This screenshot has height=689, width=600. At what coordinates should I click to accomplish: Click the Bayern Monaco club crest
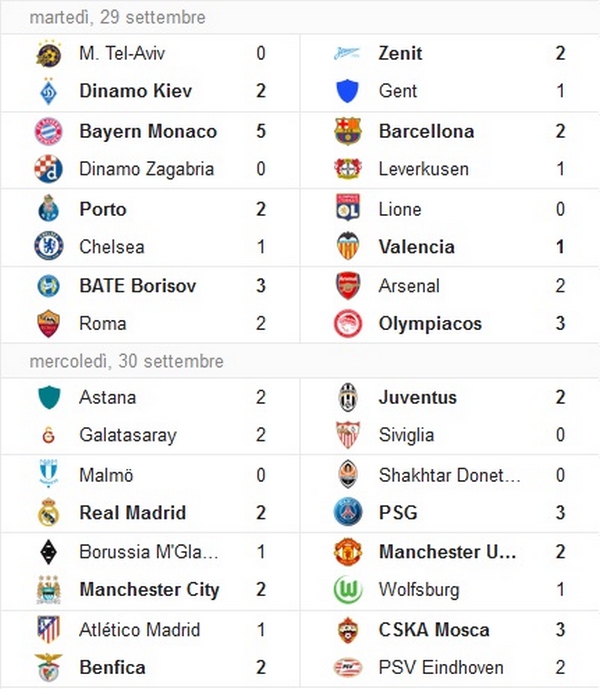click(48, 131)
